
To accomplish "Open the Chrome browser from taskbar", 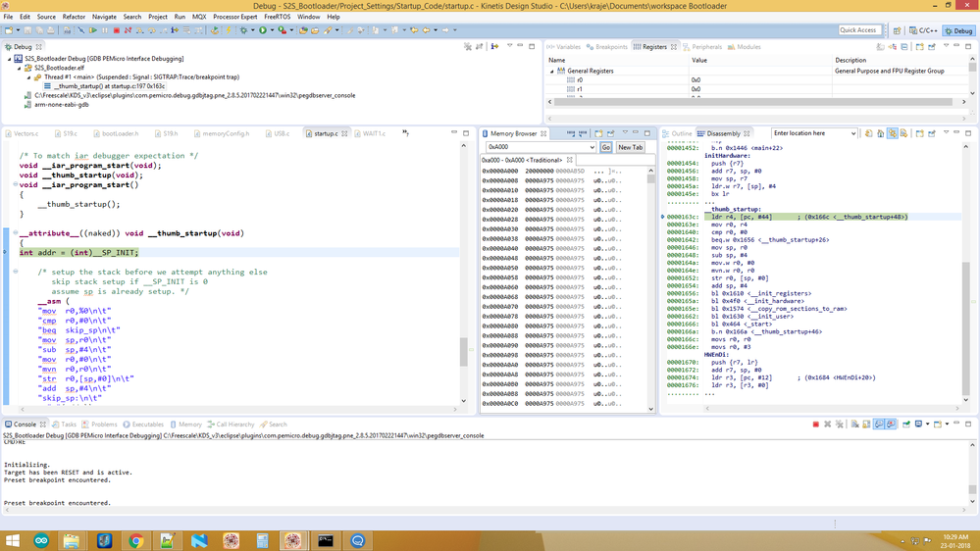I will click(135, 540).
